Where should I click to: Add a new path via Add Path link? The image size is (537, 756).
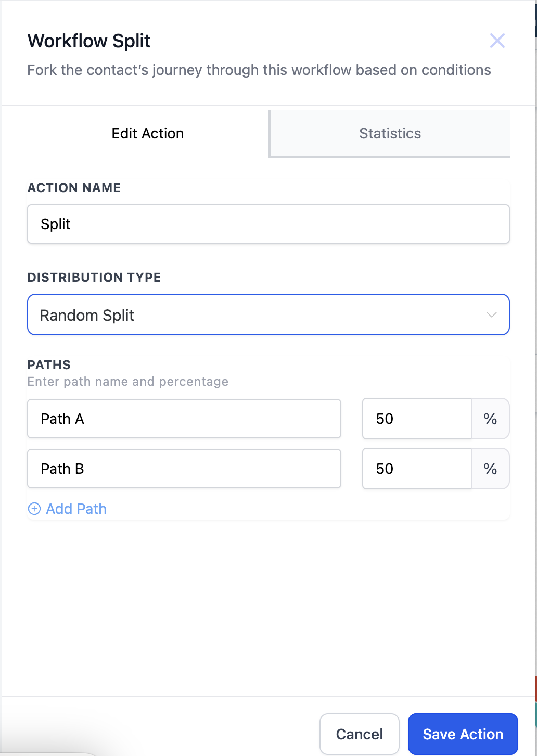(76, 509)
